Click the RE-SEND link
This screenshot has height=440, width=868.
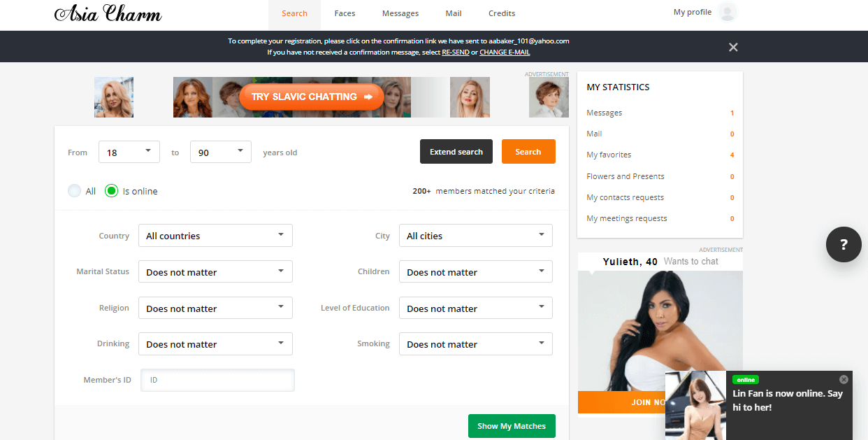click(456, 52)
